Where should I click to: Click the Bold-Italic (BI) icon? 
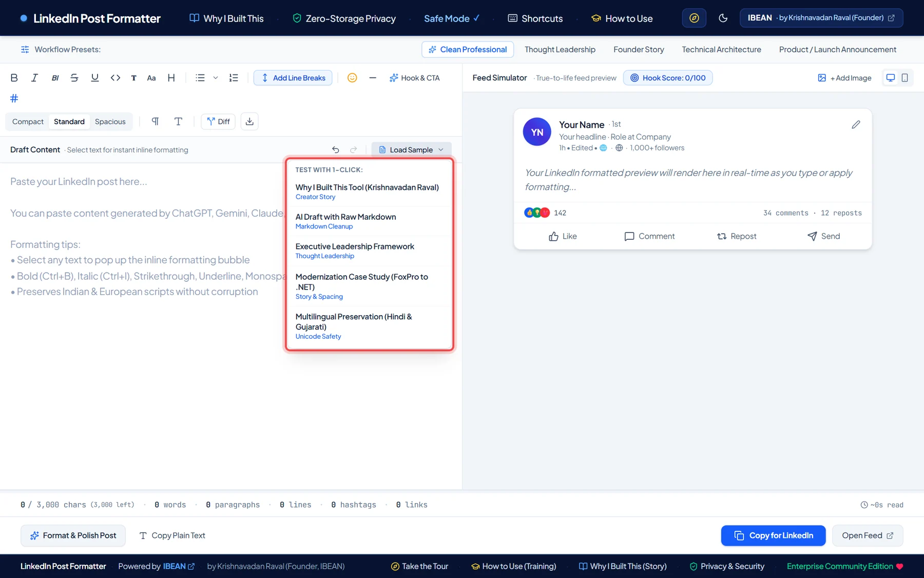coord(55,78)
